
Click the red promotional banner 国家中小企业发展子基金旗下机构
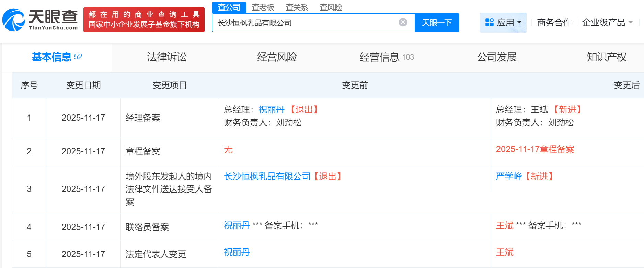coord(144,20)
